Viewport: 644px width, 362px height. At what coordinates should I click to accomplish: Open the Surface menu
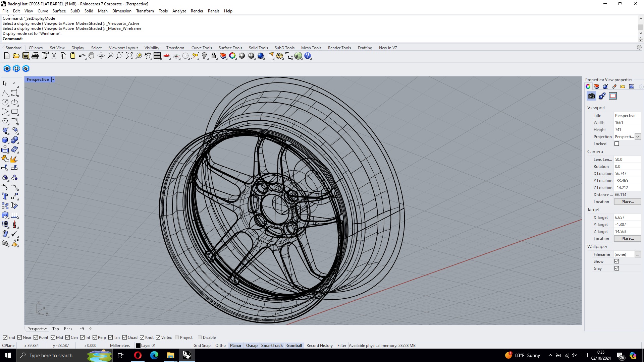tap(59, 11)
